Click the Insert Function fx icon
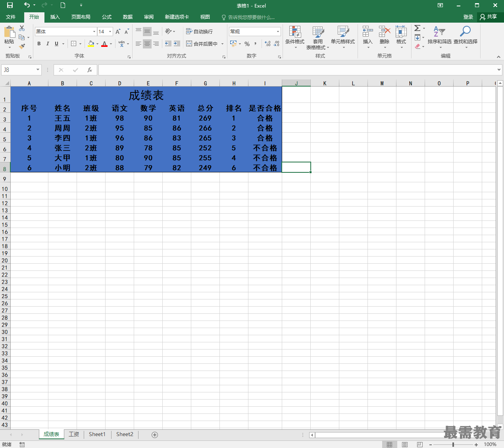The width and height of the screenshot is (504, 448). pos(90,70)
